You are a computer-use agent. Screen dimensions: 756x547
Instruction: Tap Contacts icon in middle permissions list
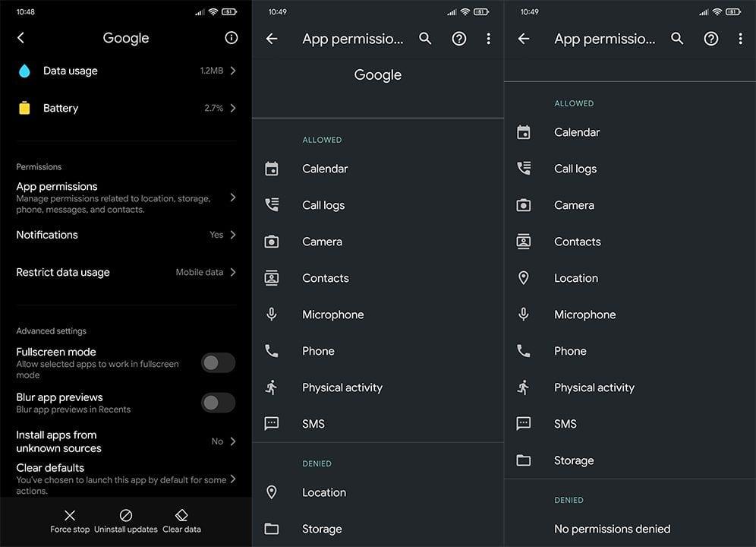point(272,278)
